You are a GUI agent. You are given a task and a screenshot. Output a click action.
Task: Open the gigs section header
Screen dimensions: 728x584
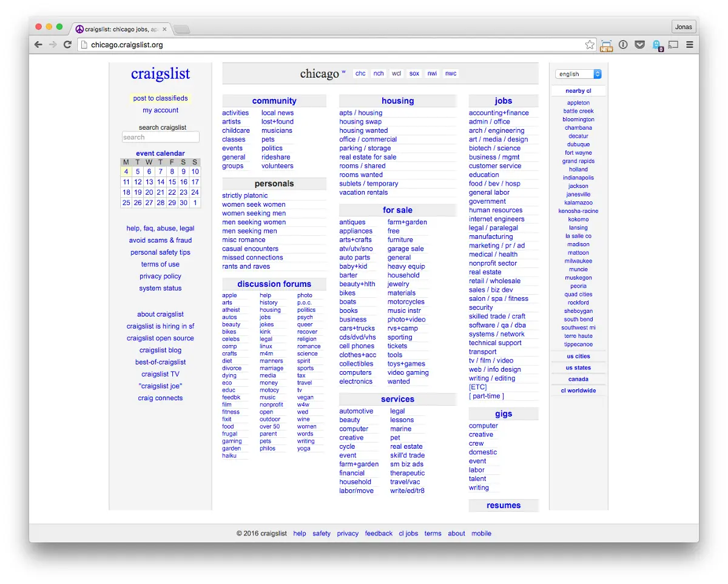click(x=504, y=414)
